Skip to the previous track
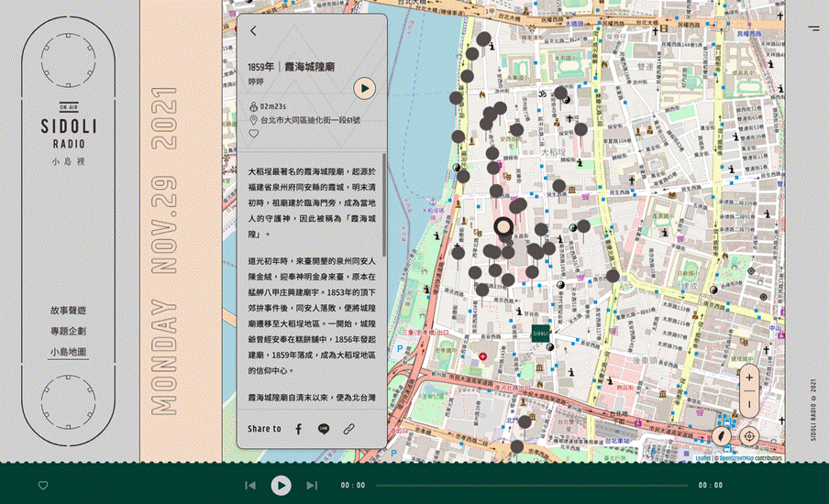 tap(250, 486)
